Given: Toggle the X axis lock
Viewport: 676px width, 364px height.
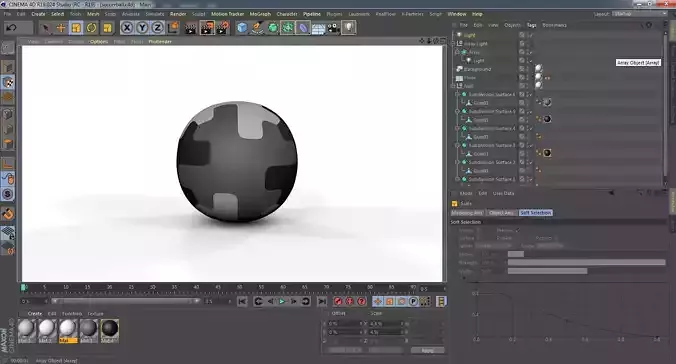Looking at the screenshot, I should click(126, 28).
